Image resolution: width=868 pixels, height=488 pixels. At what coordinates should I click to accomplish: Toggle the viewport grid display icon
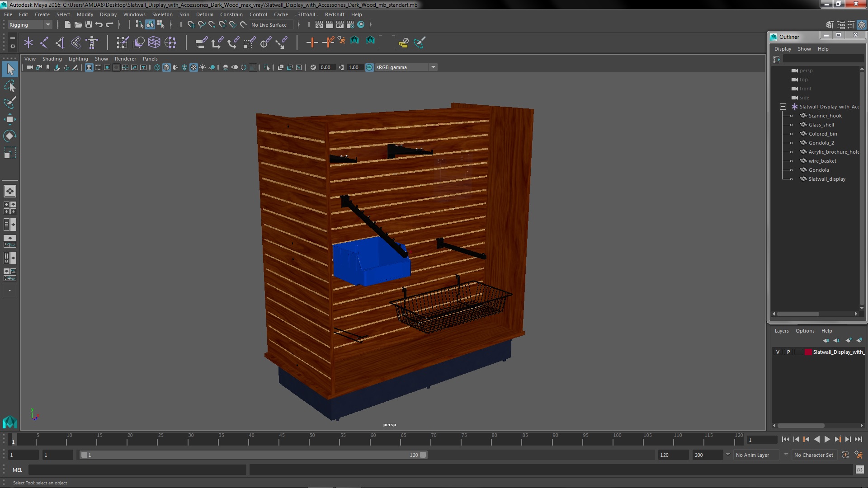(89, 67)
